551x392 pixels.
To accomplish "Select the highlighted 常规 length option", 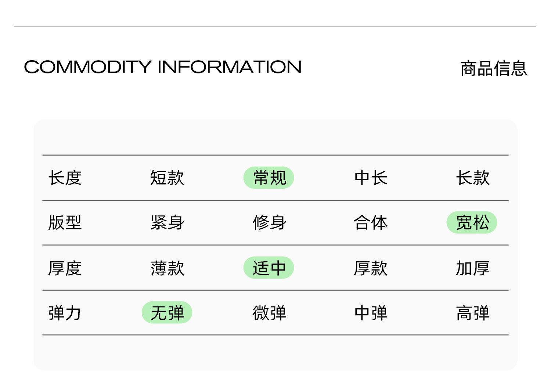I will pyautogui.click(x=269, y=178).
